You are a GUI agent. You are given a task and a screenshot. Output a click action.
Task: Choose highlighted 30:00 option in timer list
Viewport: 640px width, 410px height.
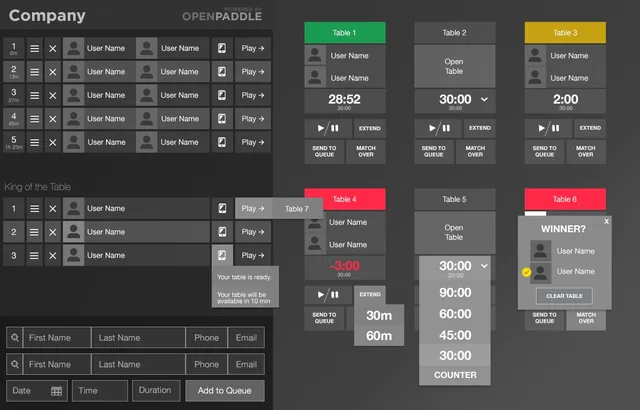tap(455, 355)
